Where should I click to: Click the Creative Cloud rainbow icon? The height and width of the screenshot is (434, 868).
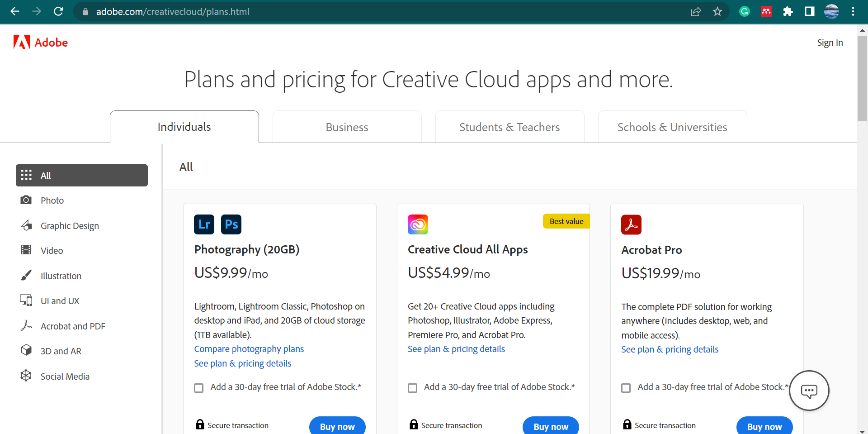click(x=418, y=224)
